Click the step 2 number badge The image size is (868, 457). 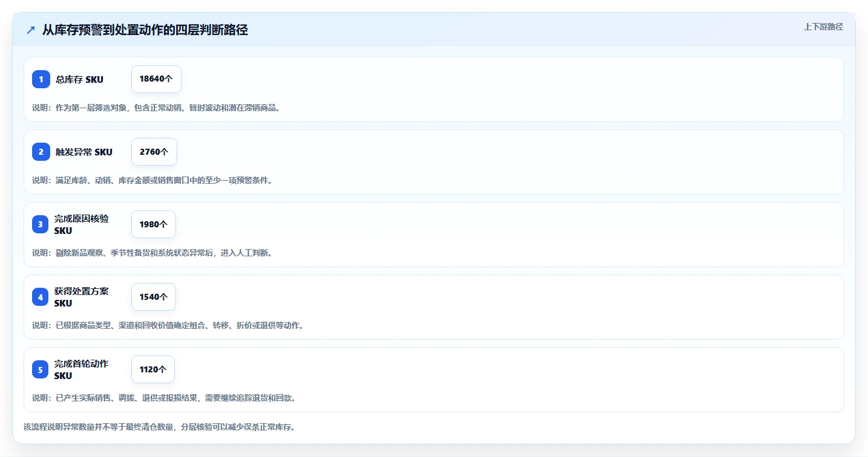(41, 152)
